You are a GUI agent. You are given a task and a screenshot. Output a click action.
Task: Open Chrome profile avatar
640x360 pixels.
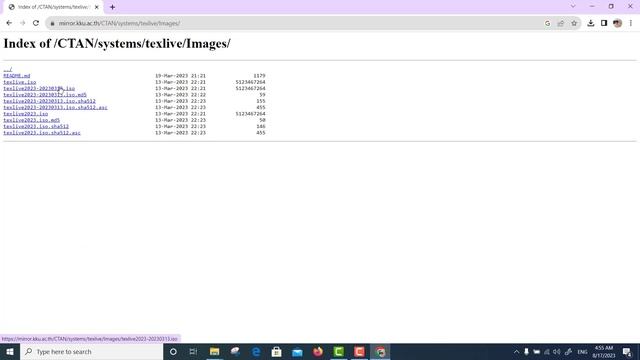(x=617, y=23)
